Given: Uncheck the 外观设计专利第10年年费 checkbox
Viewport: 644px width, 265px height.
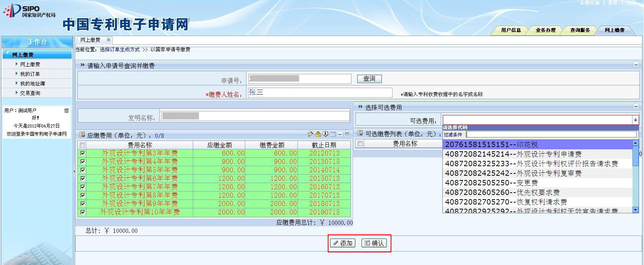Looking at the screenshot, I should [82, 212].
